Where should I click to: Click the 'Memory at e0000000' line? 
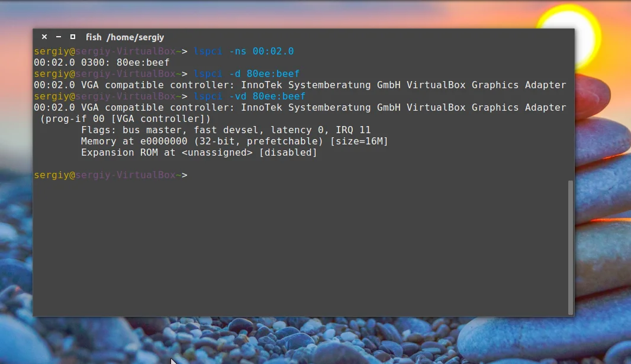coord(234,141)
